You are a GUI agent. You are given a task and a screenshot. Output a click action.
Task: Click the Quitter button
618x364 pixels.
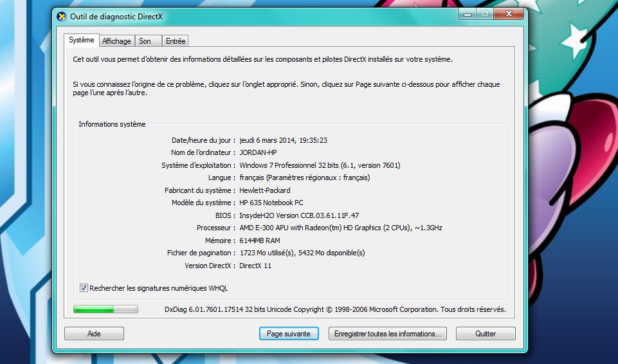(486, 334)
